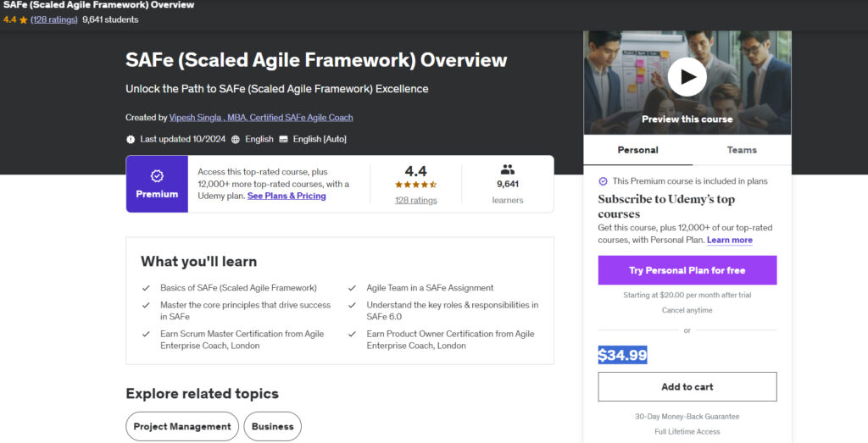The image size is (868, 443).
Task: Click the closed captions icon
Action: coord(284,139)
